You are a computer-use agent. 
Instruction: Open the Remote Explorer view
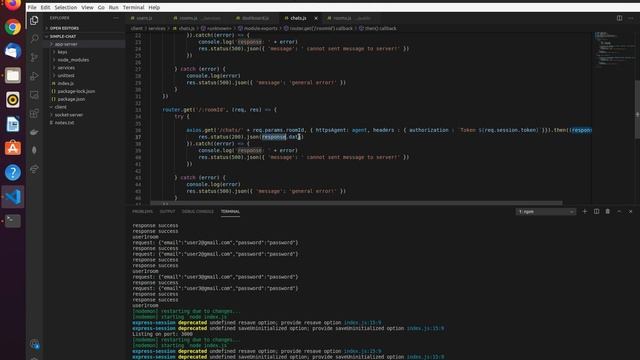pos(34,95)
